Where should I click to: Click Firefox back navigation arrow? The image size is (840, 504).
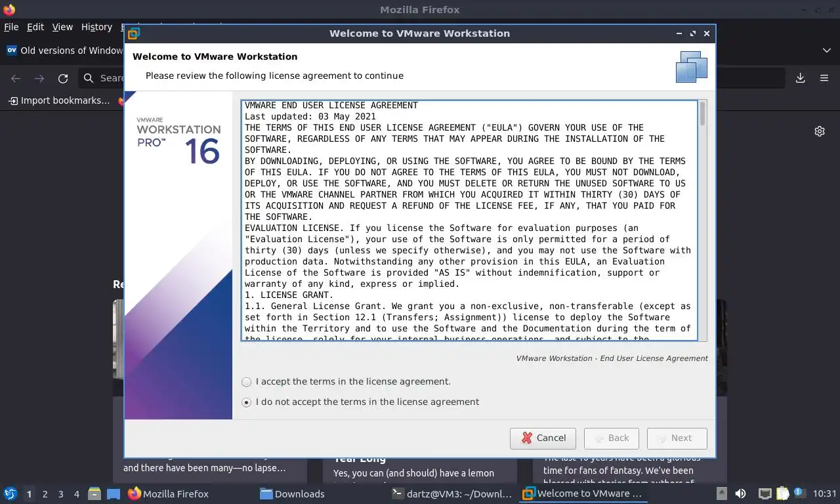click(16, 78)
